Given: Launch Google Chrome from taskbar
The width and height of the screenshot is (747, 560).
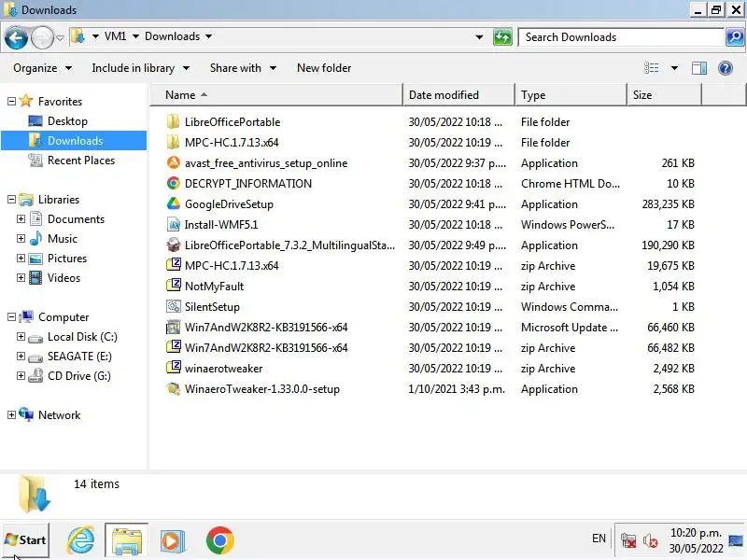Looking at the screenshot, I should coord(220,540).
